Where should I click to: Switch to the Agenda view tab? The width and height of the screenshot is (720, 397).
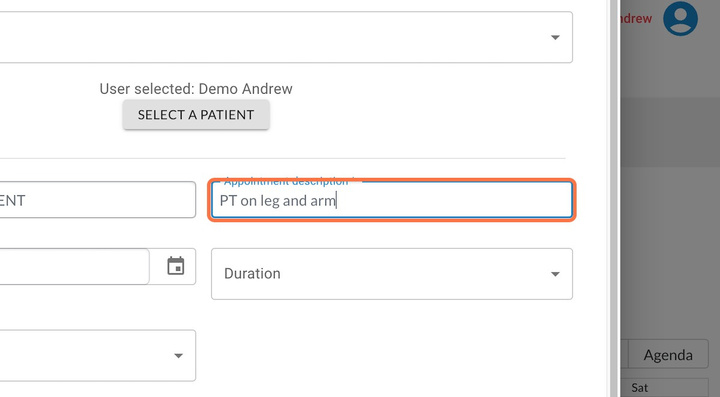coord(668,355)
